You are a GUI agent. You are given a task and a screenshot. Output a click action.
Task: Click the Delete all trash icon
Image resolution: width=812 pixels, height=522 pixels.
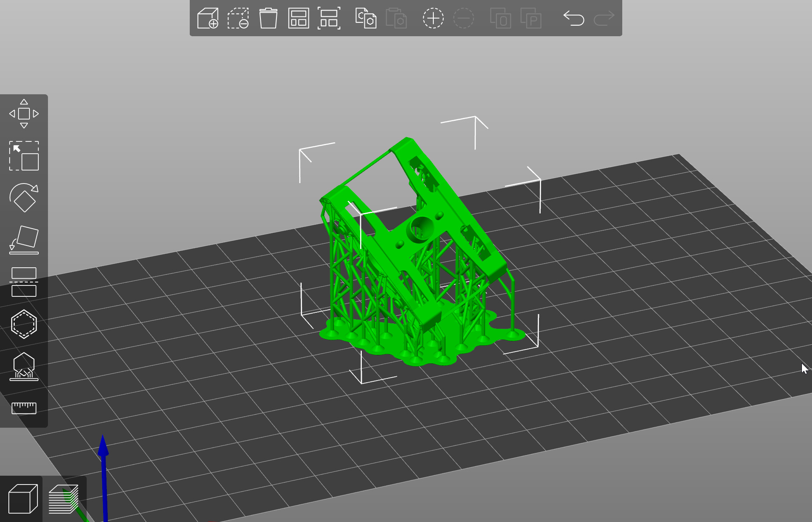[268, 19]
